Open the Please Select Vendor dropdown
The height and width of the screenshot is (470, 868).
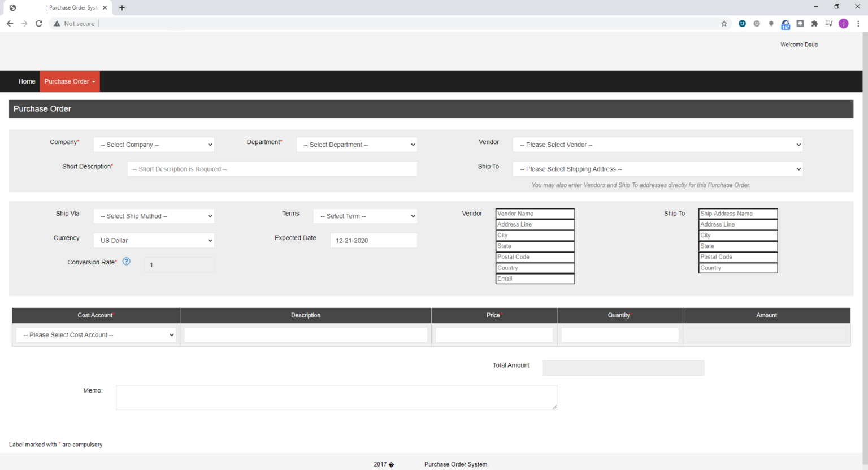coord(657,145)
